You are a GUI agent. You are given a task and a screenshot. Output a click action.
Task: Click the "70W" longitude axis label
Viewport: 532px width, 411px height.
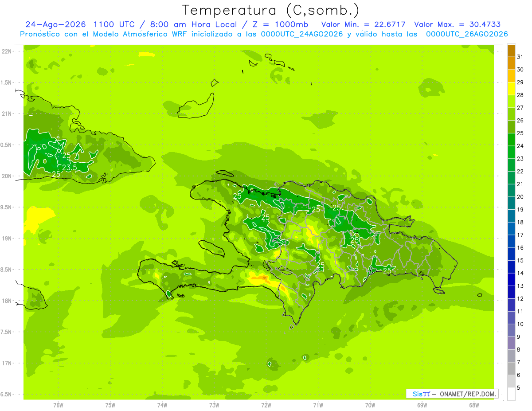[370, 405]
